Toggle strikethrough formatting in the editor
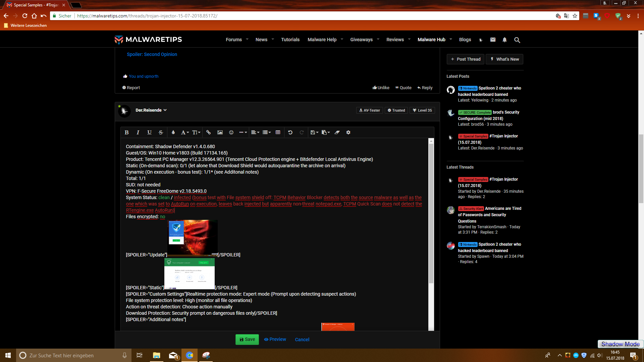This screenshot has width=644, height=362. point(161,132)
